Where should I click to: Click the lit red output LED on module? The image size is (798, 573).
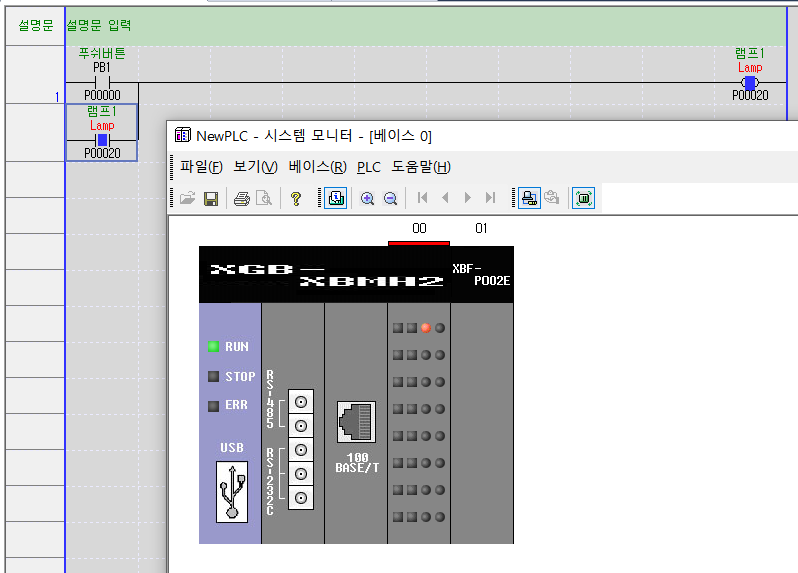(x=426, y=328)
